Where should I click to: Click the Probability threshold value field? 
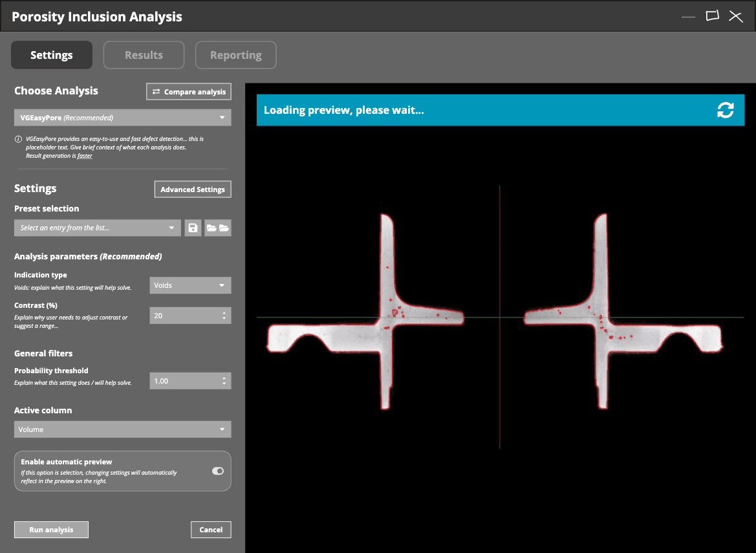click(190, 381)
